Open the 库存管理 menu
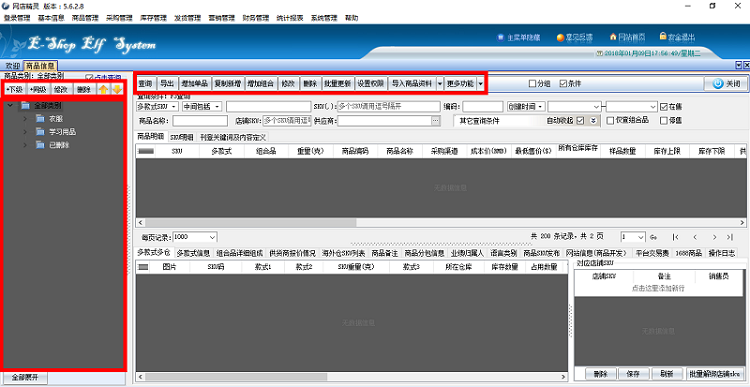Viewport: 750px width, 387px height. pos(153,18)
